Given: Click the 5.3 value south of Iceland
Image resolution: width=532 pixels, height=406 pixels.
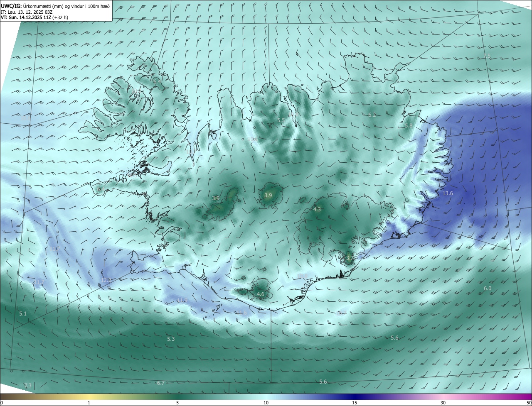Looking at the screenshot, I should pyautogui.click(x=171, y=339).
